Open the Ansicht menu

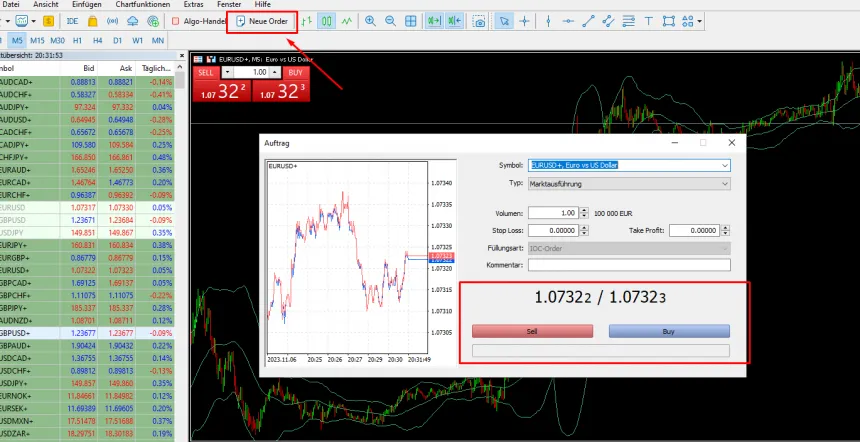(x=46, y=4)
